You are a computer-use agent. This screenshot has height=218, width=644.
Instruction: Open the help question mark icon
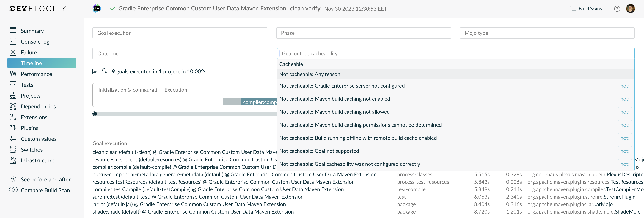point(617,9)
